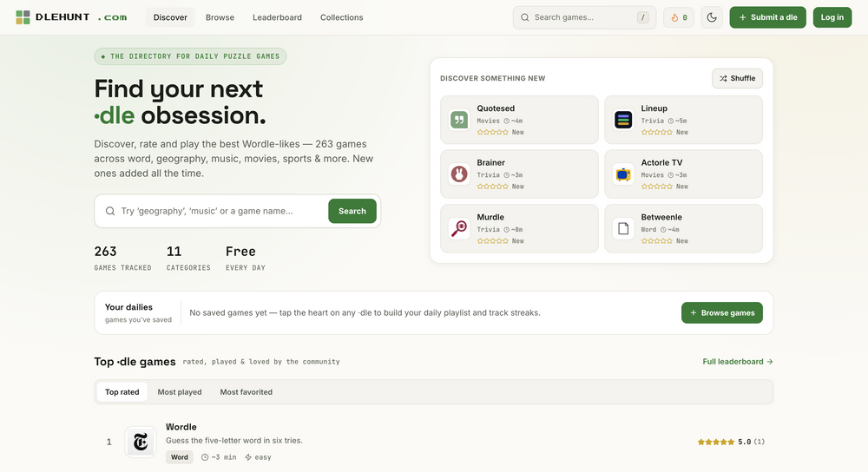Focus the top Search games field

[584, 17]
